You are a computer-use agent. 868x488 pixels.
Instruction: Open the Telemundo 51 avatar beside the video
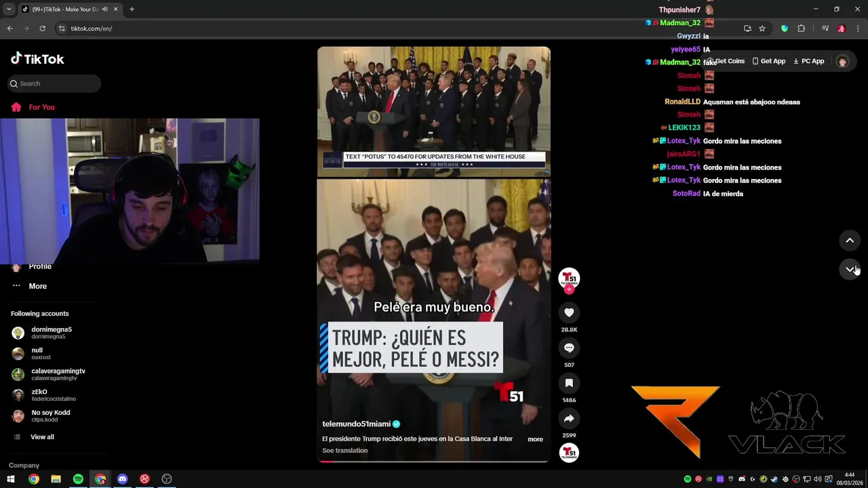pos(569,277)
